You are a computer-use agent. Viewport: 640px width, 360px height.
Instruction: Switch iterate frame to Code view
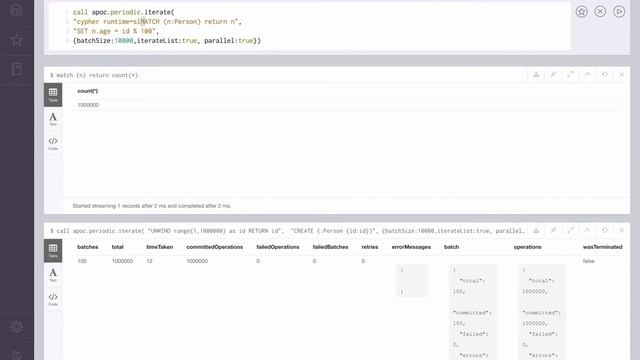tap(53, 299)
